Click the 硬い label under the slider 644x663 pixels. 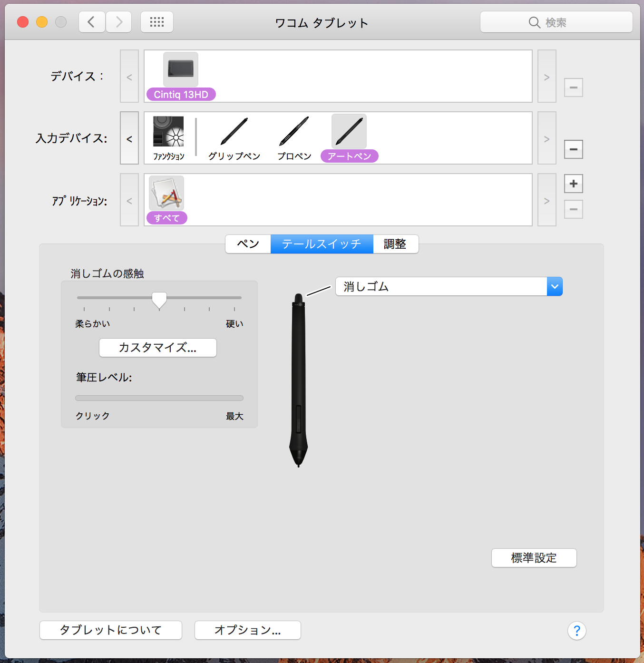(x=234, y=324)
